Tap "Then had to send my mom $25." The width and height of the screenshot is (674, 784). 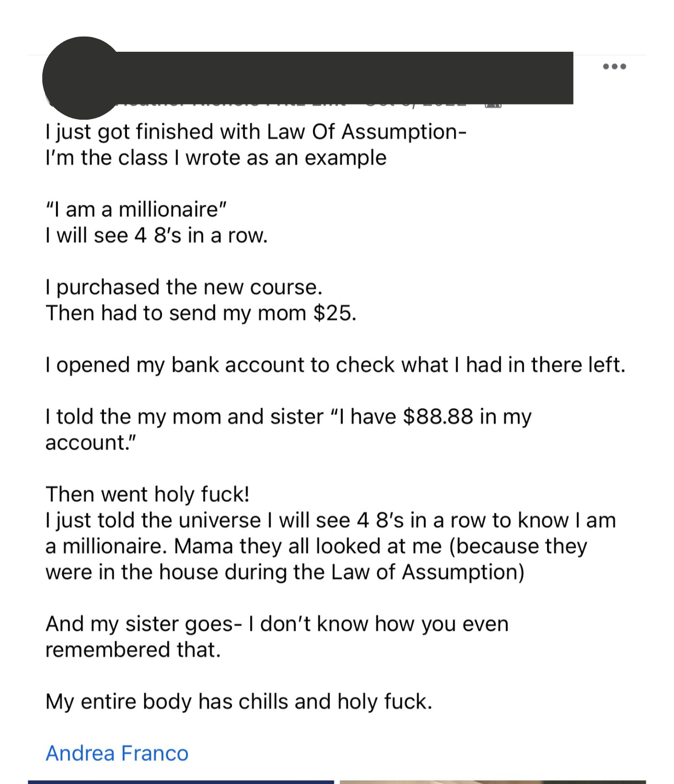click(201, 313)
